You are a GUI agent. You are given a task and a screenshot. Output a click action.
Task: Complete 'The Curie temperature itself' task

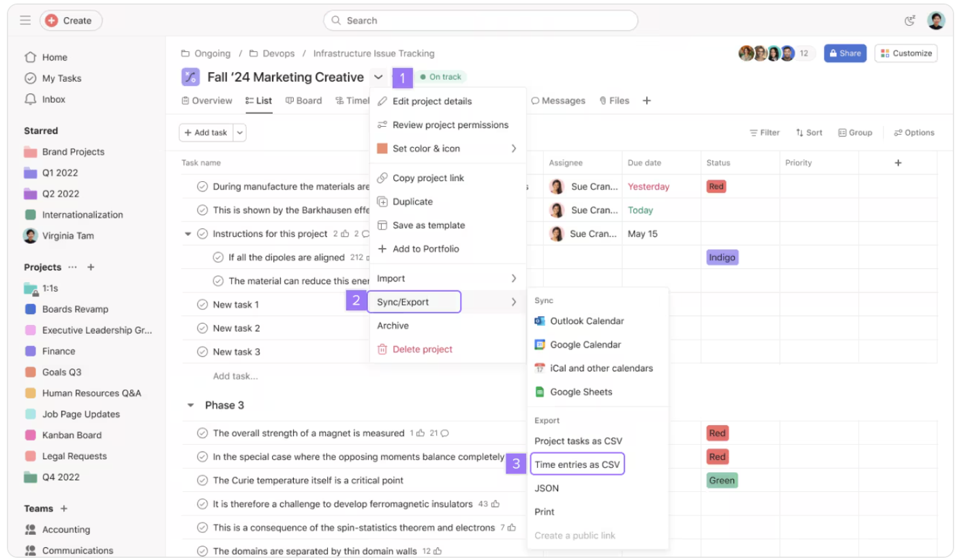202,480
